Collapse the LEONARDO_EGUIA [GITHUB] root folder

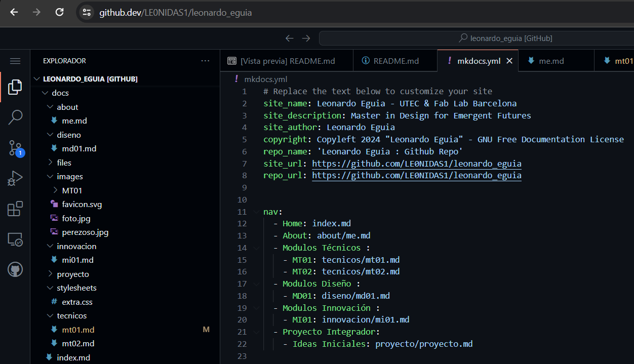click(x=36, y=79)
